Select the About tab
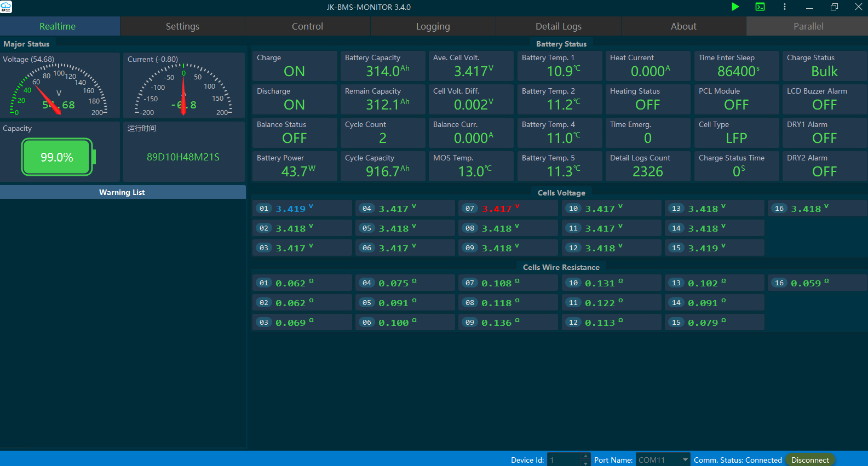The width and height of the screenshot is (868, 466). point(683,26)
